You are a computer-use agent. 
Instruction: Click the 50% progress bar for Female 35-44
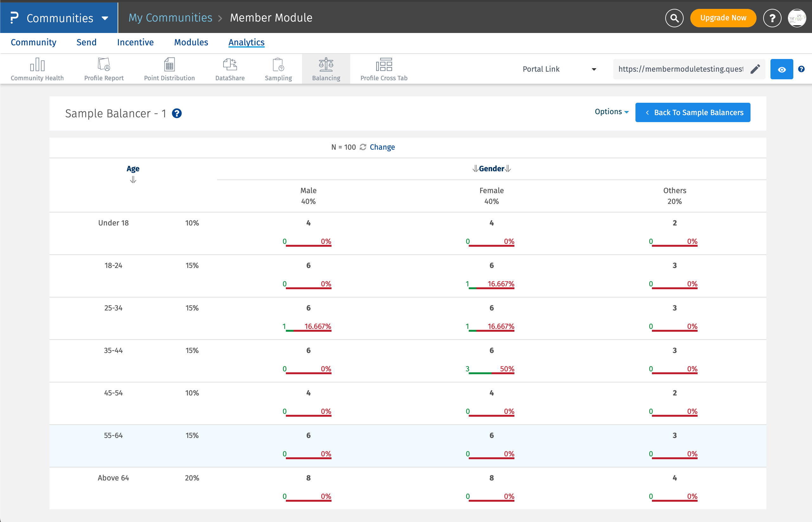(491, 373)
